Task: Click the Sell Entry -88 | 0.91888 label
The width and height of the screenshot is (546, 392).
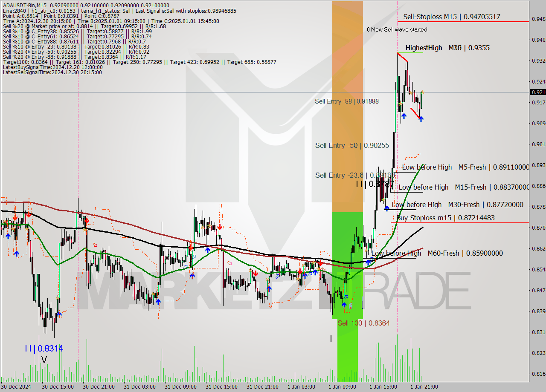Action: [x=347, y=101]
